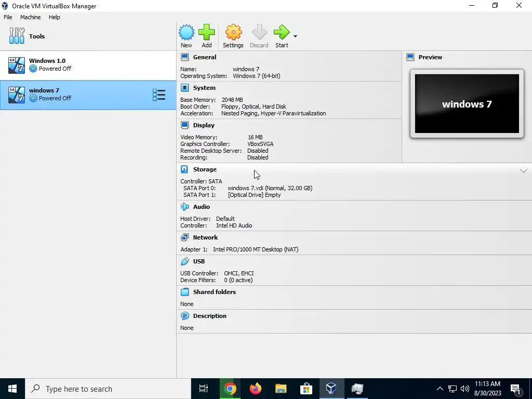
Task: Open Microsoft Store from the taskbar
Action: tap(306, 389)
